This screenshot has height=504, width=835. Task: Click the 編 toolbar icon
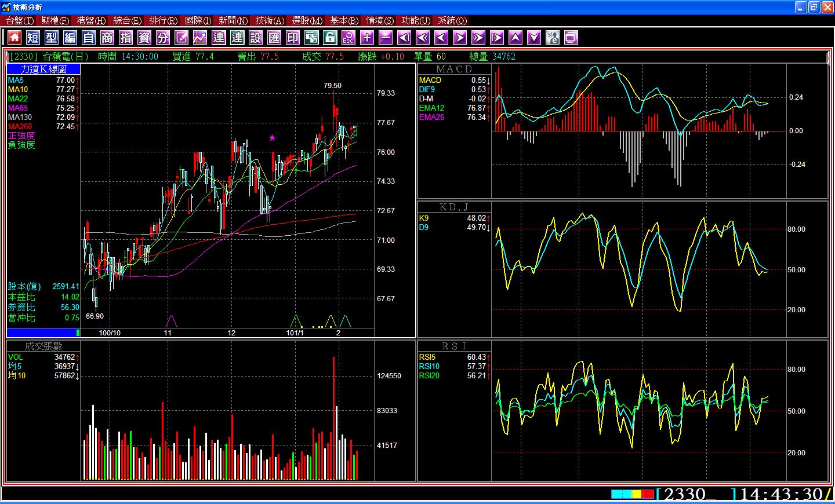point(70,38)
